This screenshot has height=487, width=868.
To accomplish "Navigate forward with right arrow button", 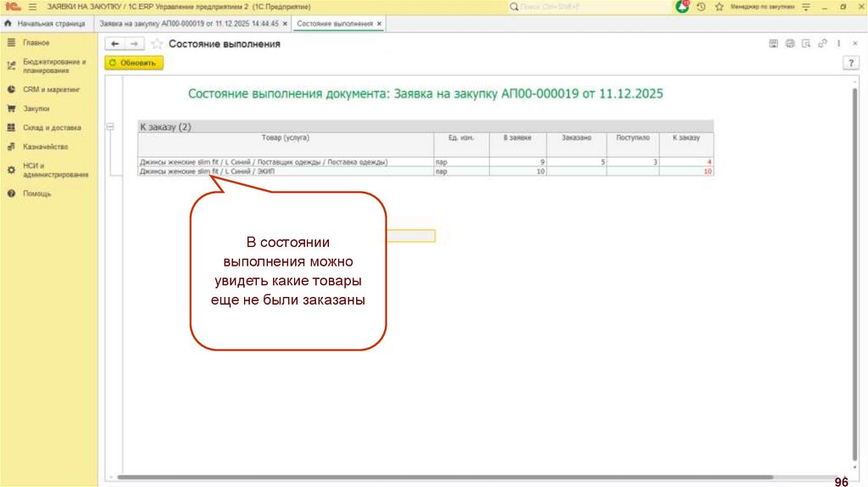I will [x=134, y=44].
